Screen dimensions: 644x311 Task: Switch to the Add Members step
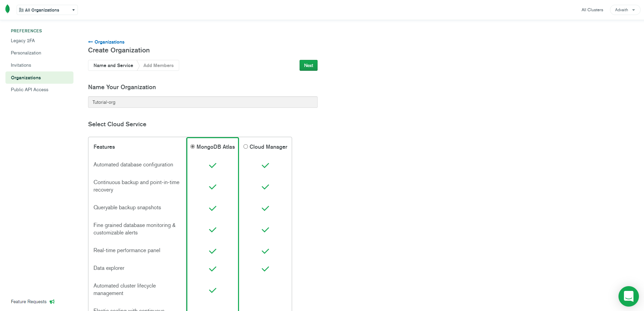(158, 65)
